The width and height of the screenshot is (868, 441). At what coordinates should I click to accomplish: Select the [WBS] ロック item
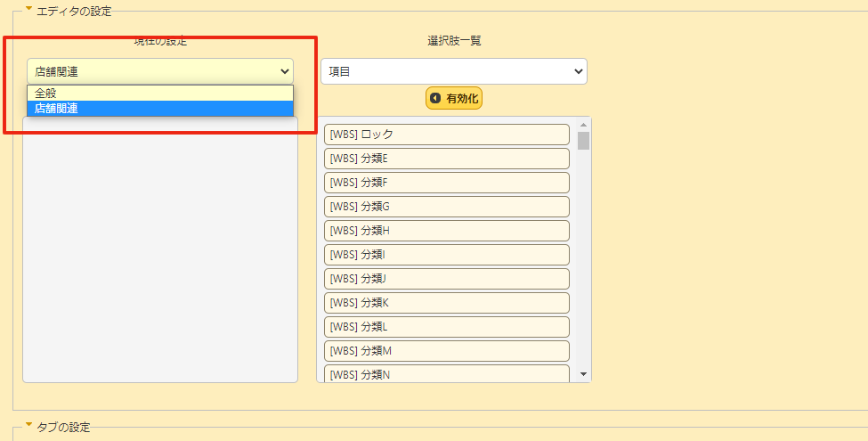click(x=447, y=135)
